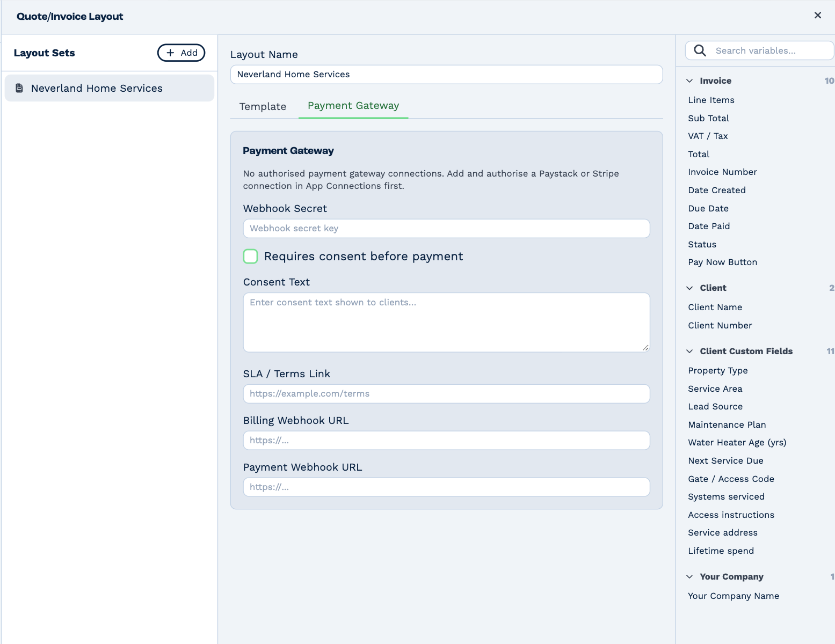The height and width of the screenshot is (644, 835).
Task: Collapse the Client variables group
Action: click(x=689, y=288)
